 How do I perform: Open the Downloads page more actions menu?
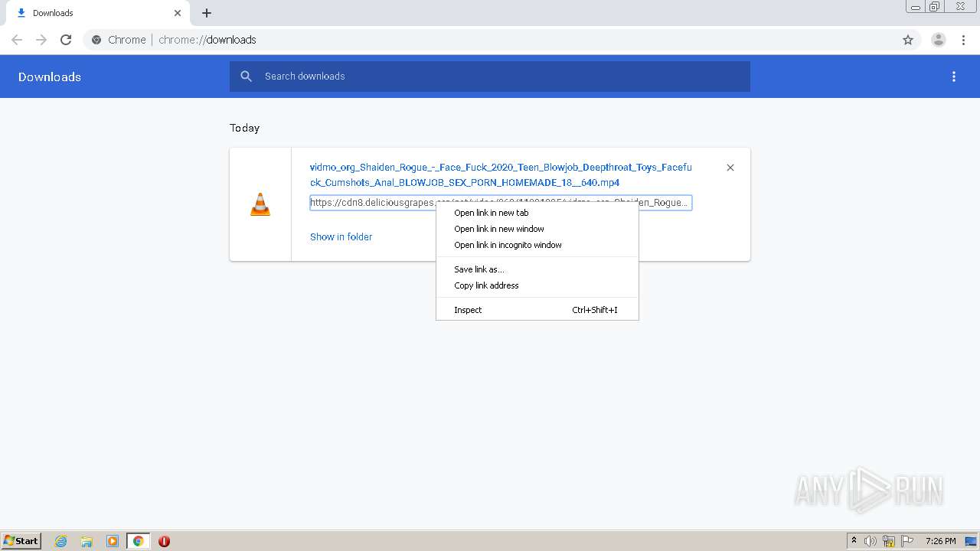[954, 77]
